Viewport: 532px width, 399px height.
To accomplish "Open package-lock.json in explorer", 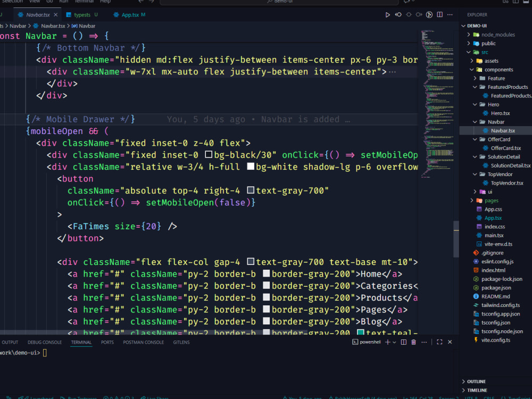I will [x=502, y=279].
